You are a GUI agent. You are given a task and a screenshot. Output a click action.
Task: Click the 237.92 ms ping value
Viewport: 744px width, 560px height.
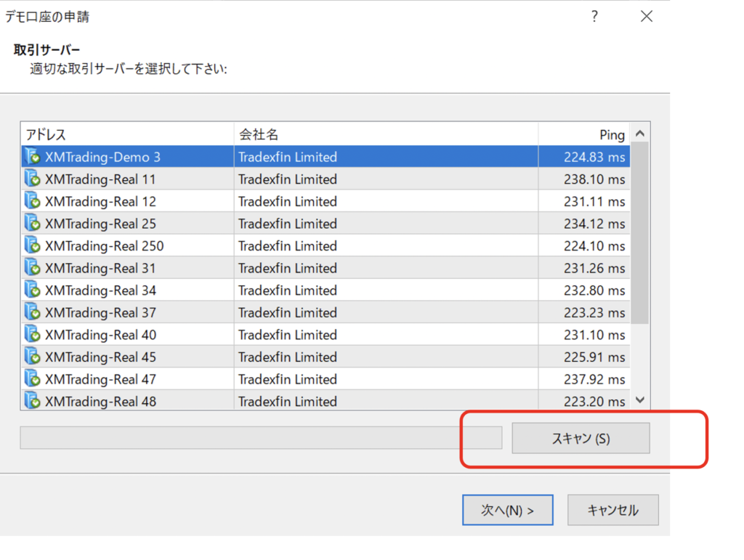click(594, 380)
